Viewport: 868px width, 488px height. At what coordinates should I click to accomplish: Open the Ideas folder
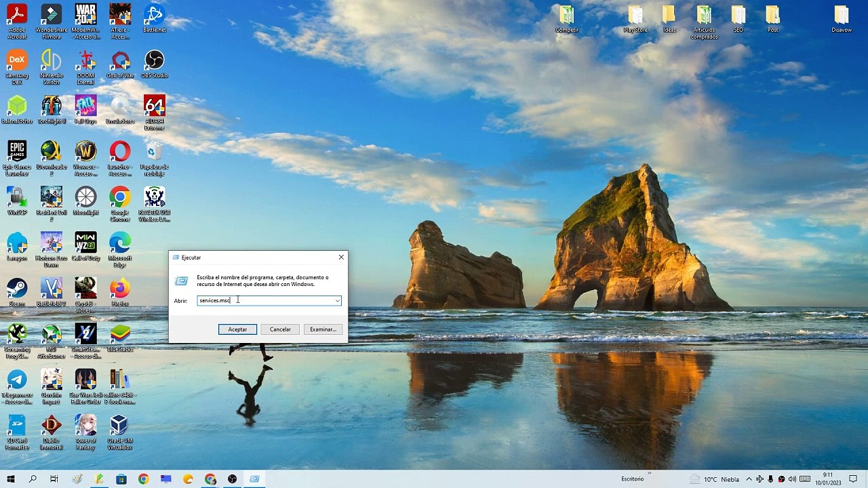coord(669,18)
